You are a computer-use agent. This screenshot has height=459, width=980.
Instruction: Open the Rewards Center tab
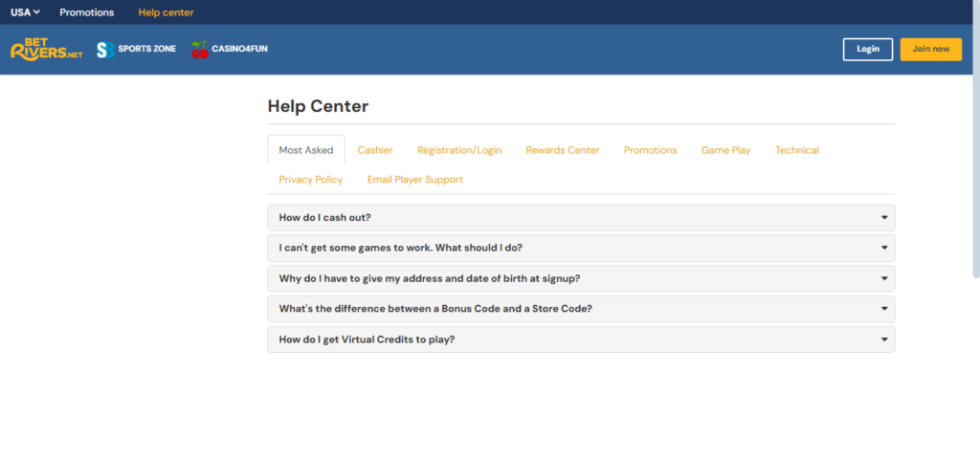(563, 150)
